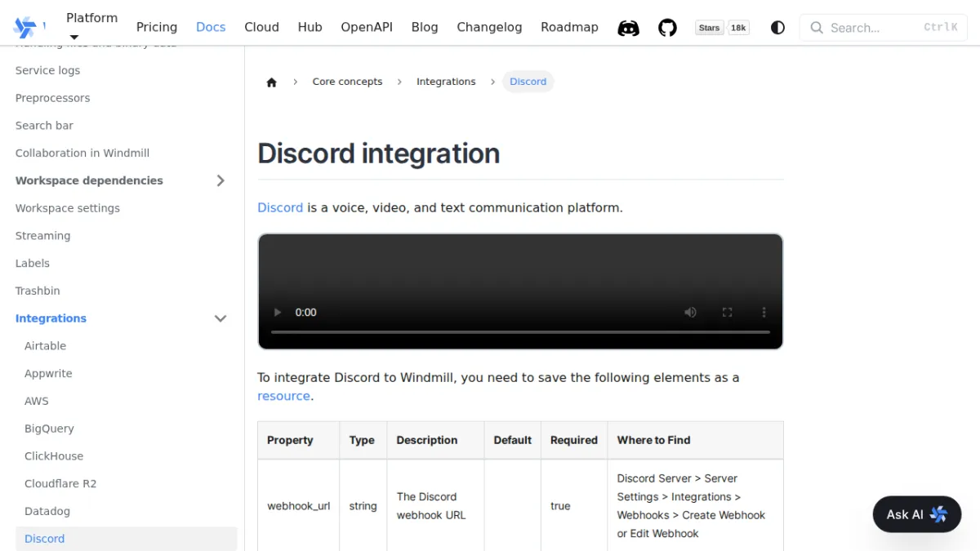Screen dimensions: 980x551
Task: Open the Platform dropdown menu
Action: click(x=91, y=26)
